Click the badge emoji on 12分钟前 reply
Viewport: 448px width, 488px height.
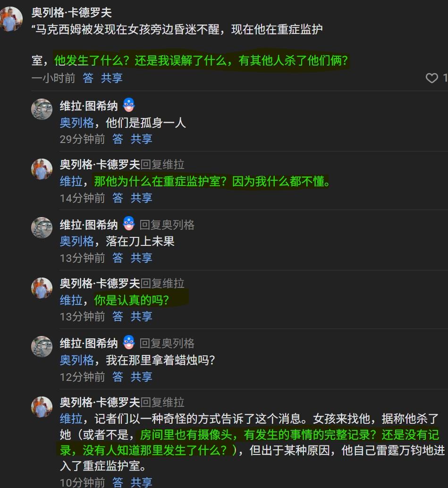(128, 342)
